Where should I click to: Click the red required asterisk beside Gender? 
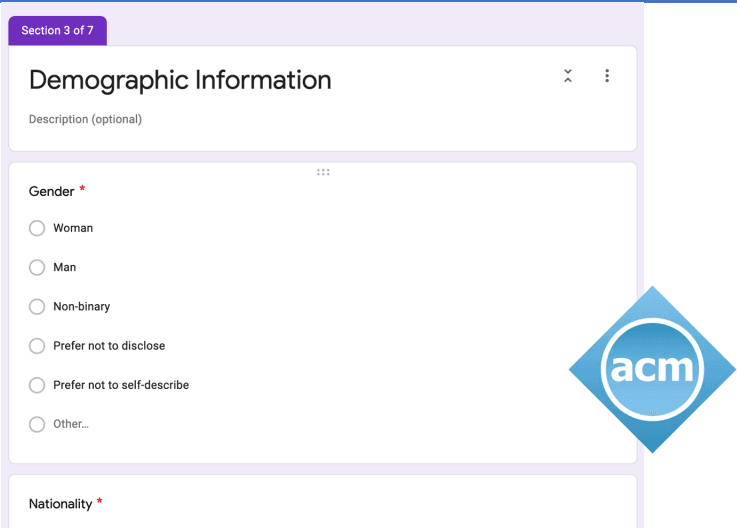point(82,190)
